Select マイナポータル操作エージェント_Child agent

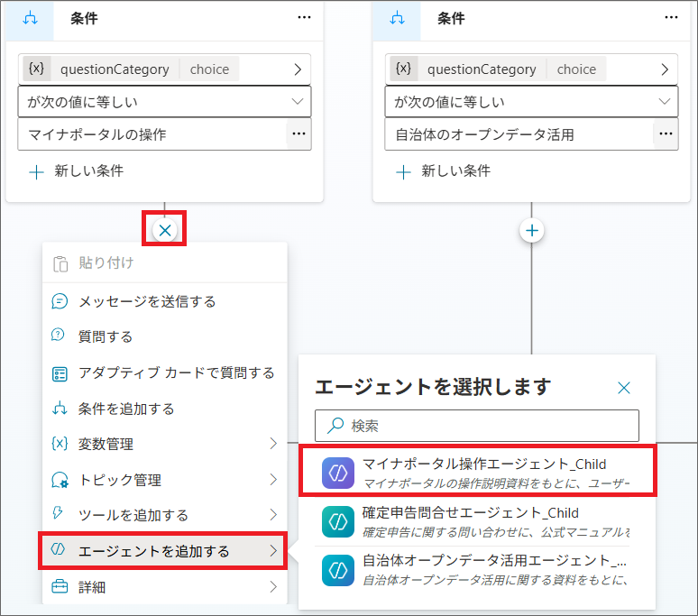pyautogui.click(x=477, y=472)
